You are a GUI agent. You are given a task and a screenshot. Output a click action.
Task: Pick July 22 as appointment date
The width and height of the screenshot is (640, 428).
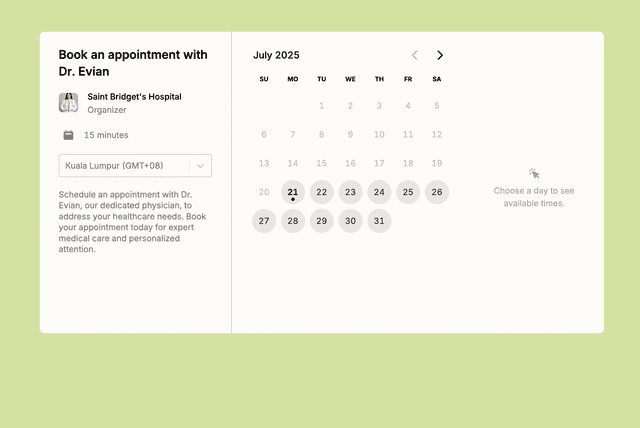coord(321,192)
